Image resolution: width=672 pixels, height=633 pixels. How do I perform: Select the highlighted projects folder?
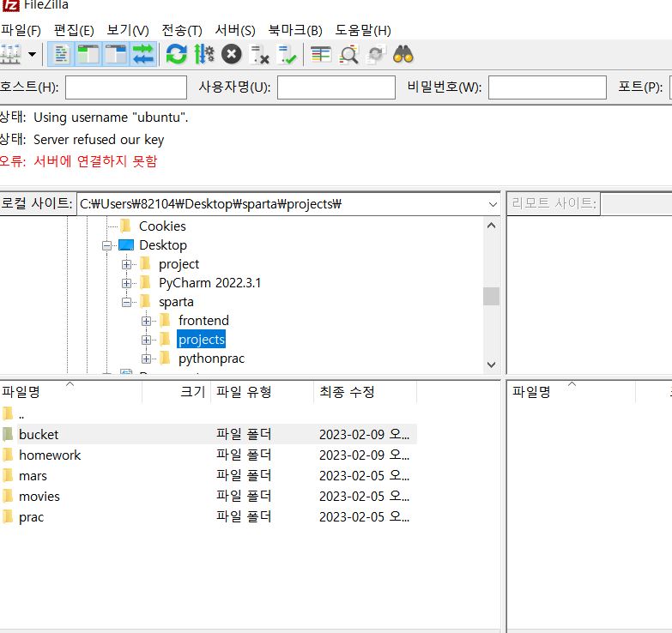coord(201,339)
